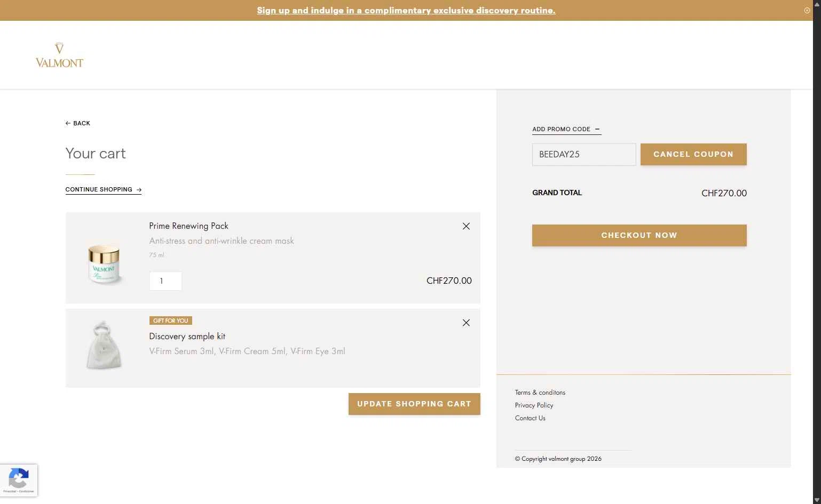Open the Discovery sample kit thumbnail
Screen dimensions: 821x504
click(104, 345)
